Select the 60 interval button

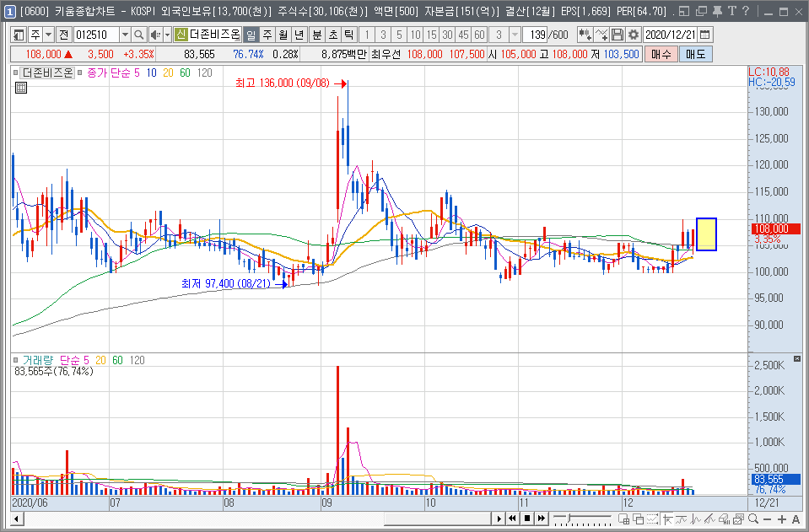pyautogui.click(x=479, y=35)
